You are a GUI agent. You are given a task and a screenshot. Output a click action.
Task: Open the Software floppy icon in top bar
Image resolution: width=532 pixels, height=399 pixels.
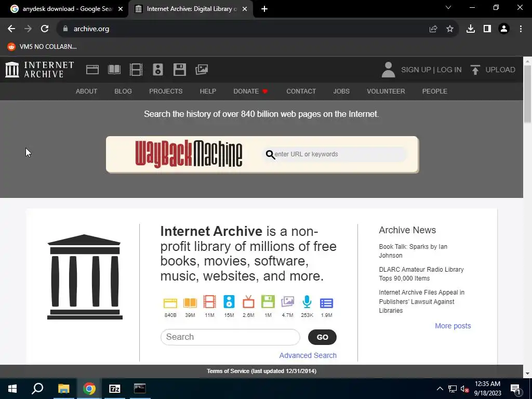click(179, 70)
